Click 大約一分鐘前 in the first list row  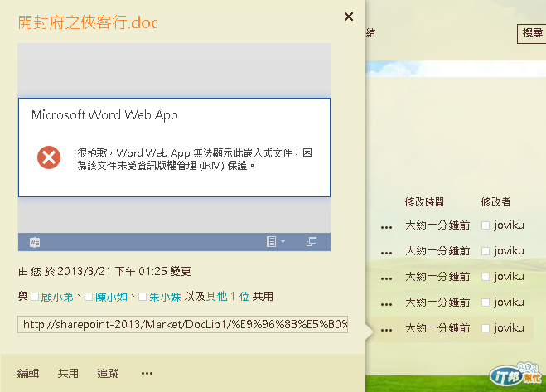point(437,225)
